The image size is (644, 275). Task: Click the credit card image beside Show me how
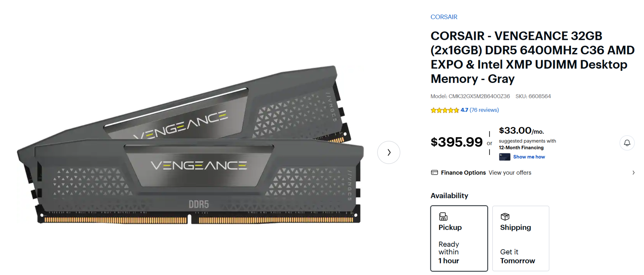click(x=505, y=157)
